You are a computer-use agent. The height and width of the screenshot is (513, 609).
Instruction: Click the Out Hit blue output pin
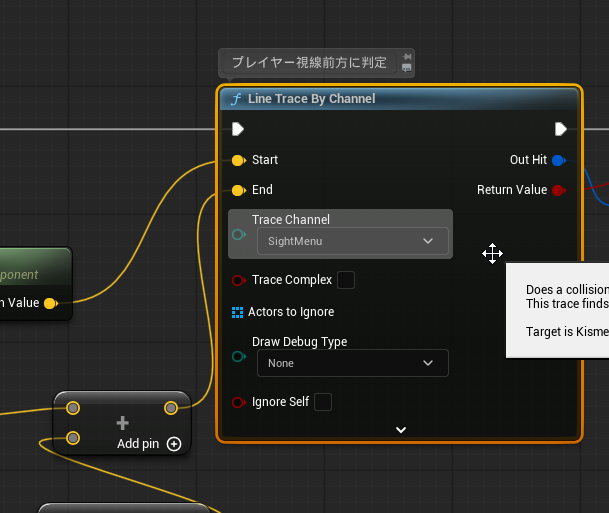click(559, 160)
